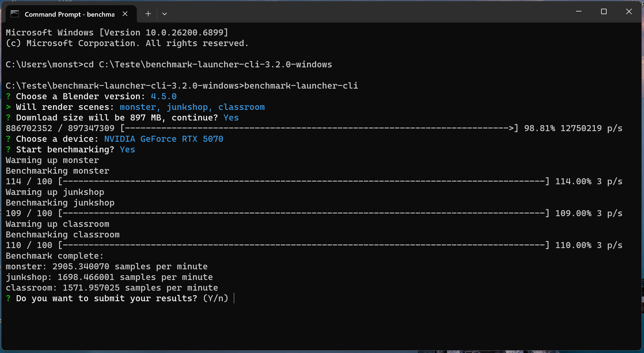Select the Command Prompt - benchma tab
Screen dimensions: 644x353
click(70, 14)
